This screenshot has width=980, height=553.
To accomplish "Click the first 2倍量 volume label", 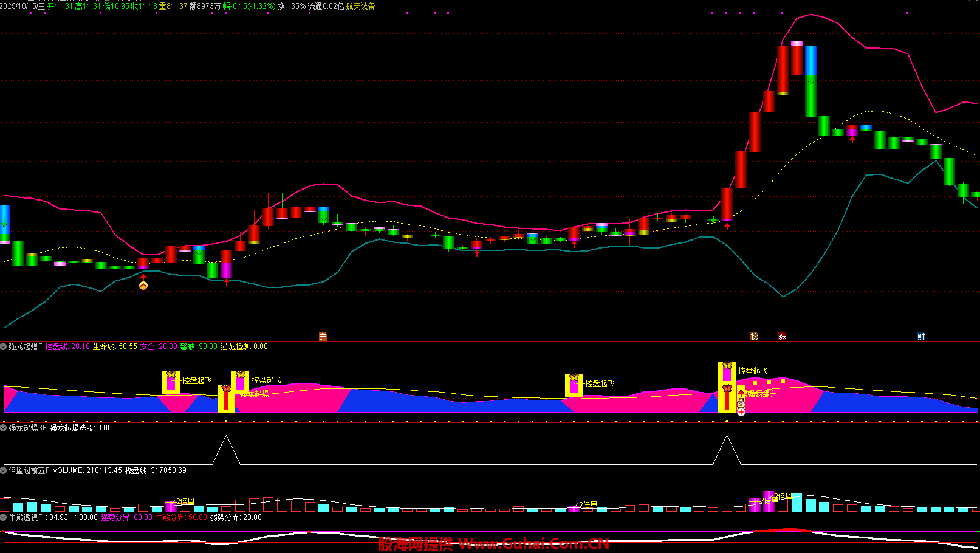I will (184, 501).
